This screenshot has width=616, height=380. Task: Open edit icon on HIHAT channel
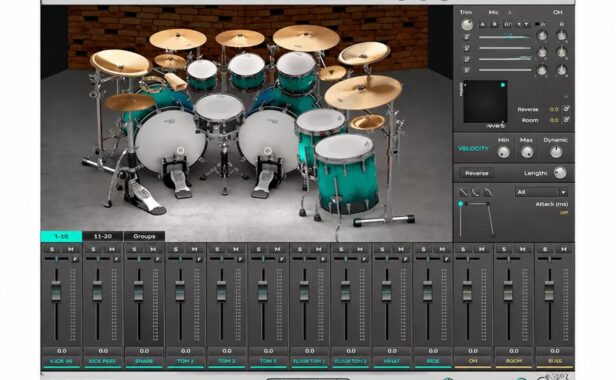[405, 259]
